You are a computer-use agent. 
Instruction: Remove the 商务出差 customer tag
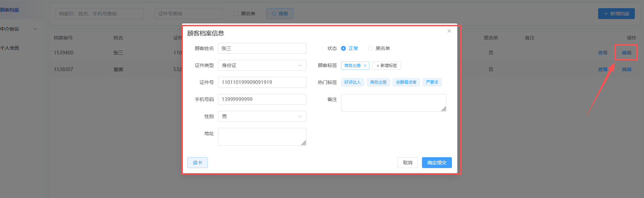click(365, 66)
